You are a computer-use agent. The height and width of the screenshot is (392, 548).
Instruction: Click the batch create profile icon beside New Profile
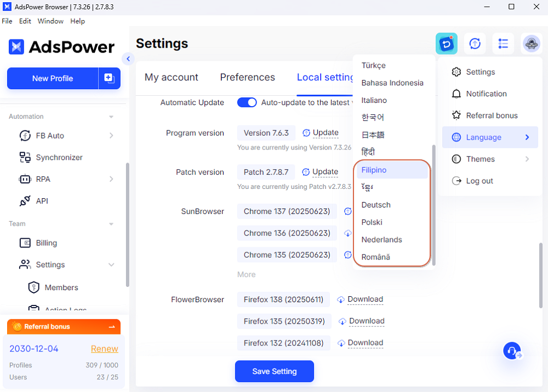point(110,78)
